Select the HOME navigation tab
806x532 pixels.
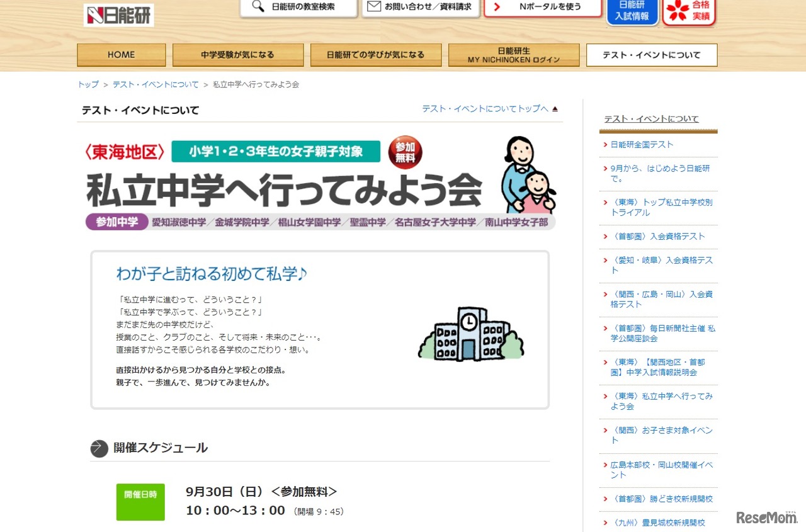tap(122, 55)
